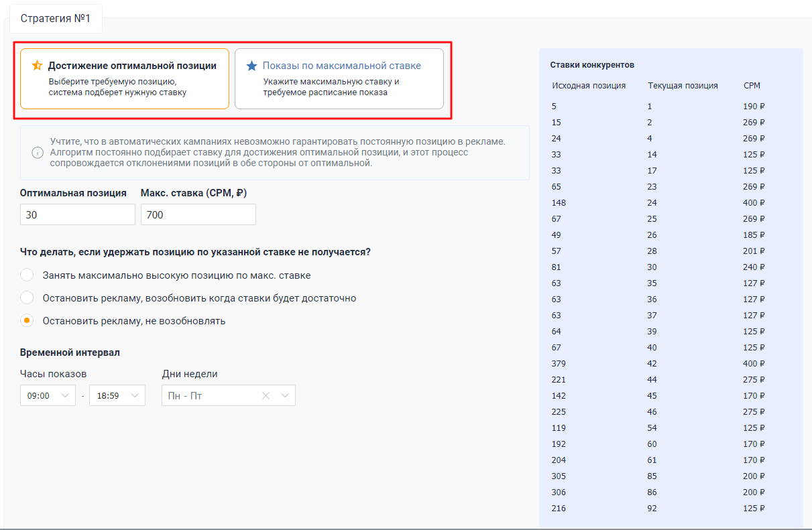This screenshot has width=812, height=530.
Task: Choose Занять максимально высокую позицию radio
Action: (x=27, y=275)
